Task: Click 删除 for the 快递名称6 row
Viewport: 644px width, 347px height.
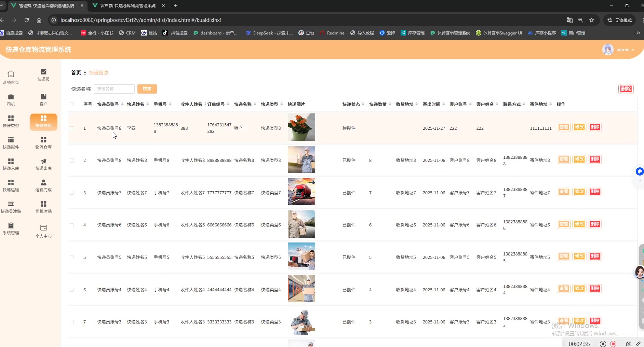Action: click(x=595, y=224)
